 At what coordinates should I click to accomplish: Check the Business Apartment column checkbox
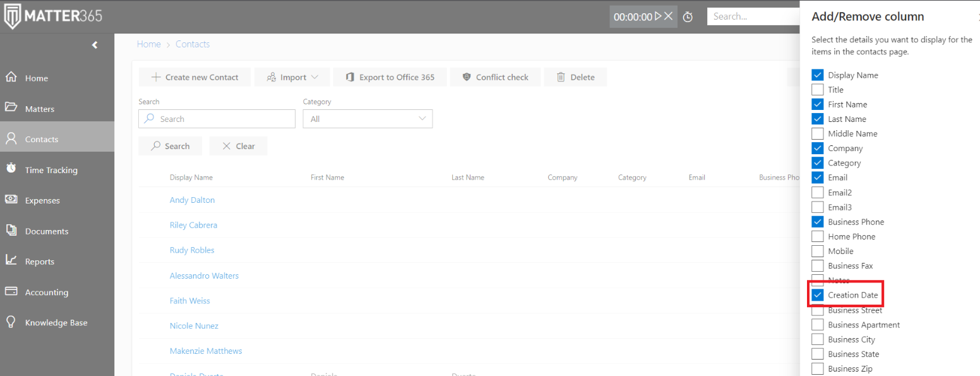[818, 325]
